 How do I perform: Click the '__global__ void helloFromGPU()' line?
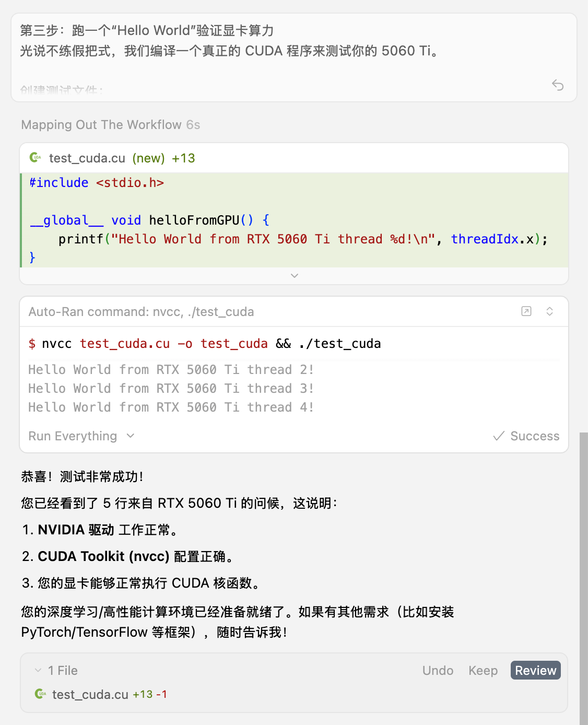click(x=149, y=220)
